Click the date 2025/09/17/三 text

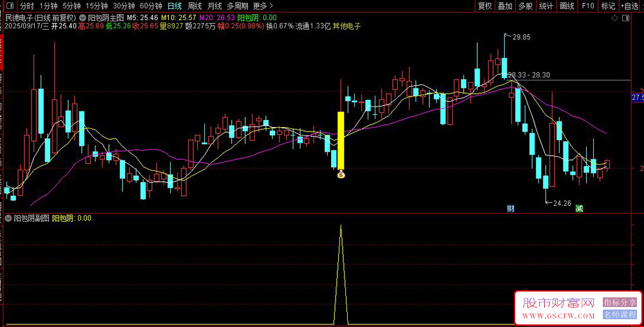pos(26,26)
